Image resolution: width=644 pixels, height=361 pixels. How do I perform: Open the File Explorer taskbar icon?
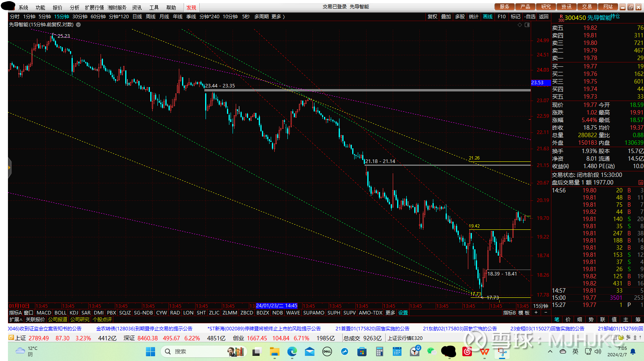pos(275,351)
